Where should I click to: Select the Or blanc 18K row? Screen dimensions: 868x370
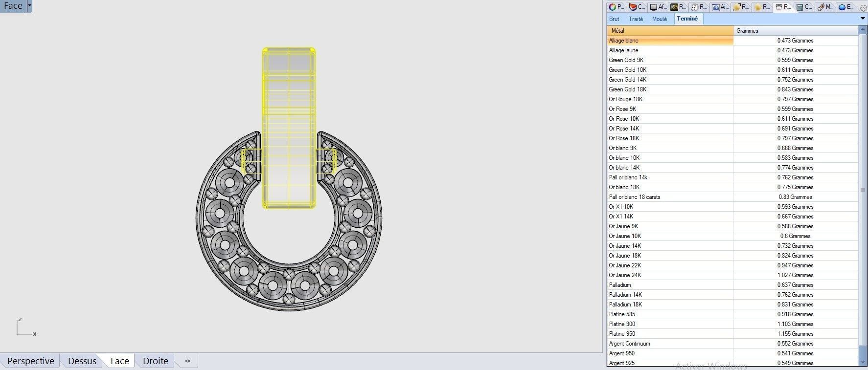coord(732,187)
